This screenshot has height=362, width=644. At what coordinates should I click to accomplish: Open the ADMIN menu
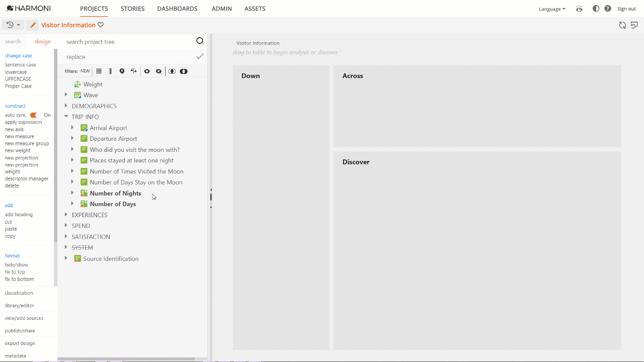tap(221, 9)
